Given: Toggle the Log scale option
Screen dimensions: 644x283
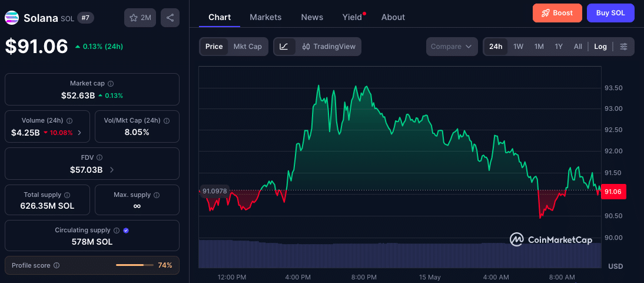Looking at the screenshot, I should [600, 47].
